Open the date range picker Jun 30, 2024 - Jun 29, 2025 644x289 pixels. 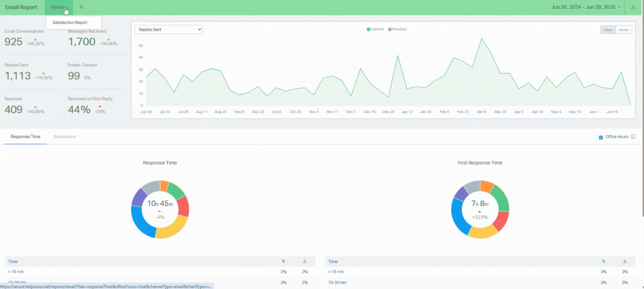coord(586,7)
